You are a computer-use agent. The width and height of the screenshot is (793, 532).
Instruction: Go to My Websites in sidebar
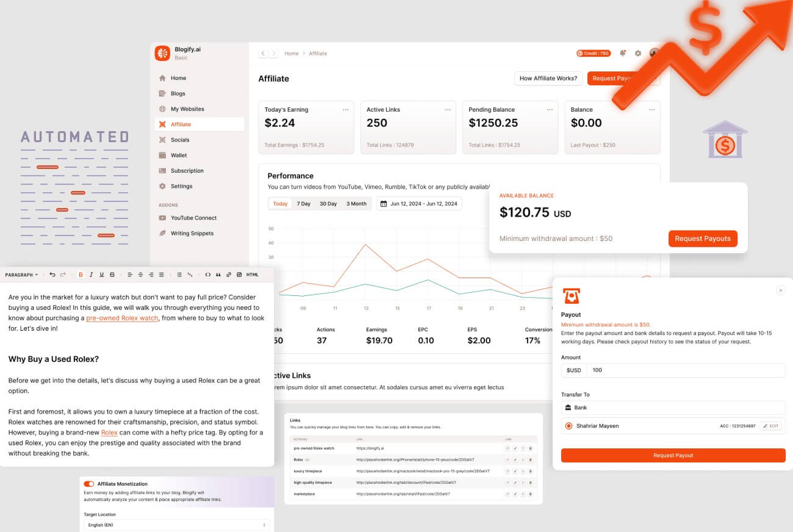(199, 109)
